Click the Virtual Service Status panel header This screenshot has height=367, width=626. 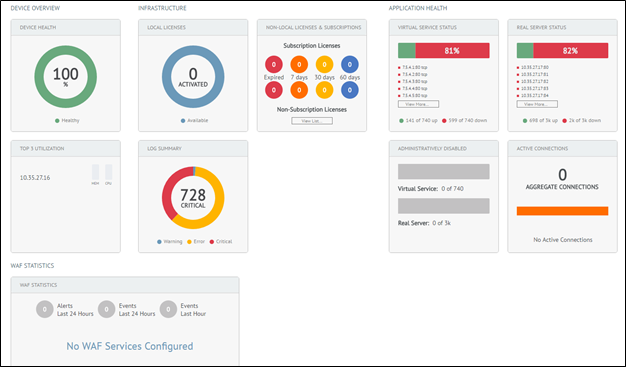coord(444,28)
